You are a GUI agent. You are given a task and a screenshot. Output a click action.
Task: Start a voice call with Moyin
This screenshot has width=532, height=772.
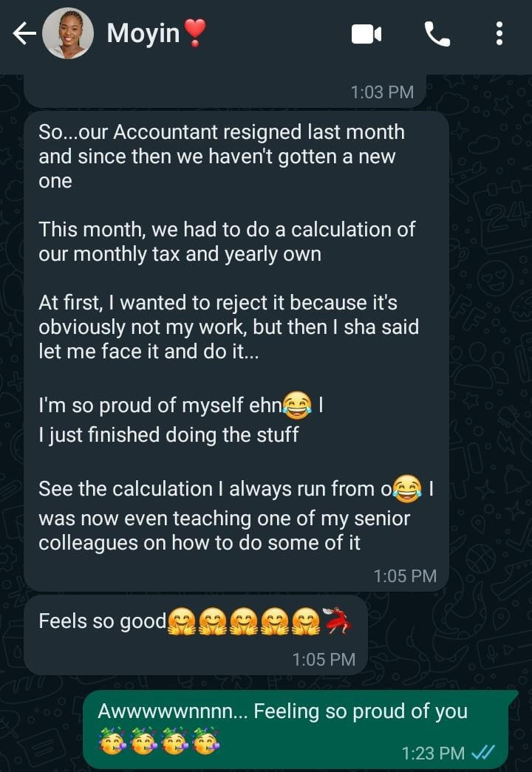click(437, 34)
